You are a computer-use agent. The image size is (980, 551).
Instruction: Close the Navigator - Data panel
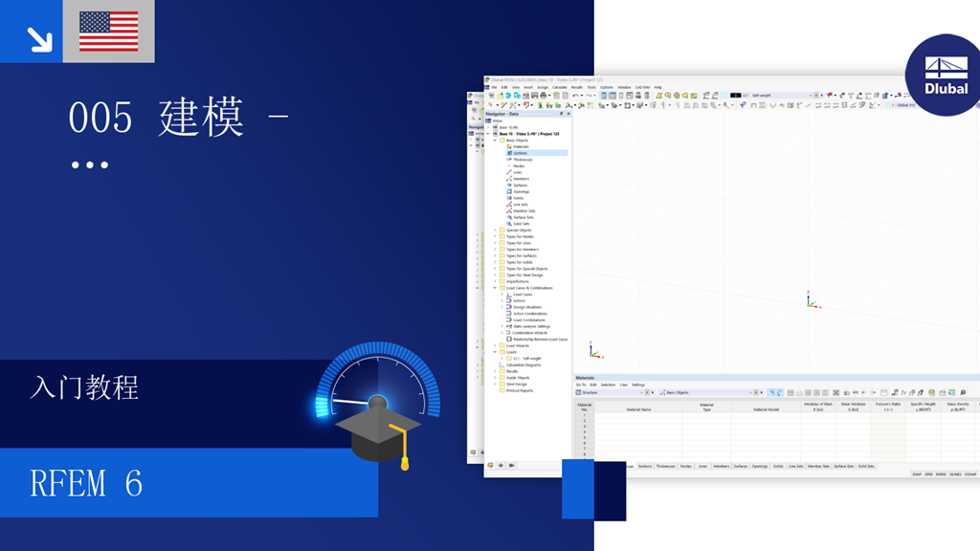click(x=568, y=114)
